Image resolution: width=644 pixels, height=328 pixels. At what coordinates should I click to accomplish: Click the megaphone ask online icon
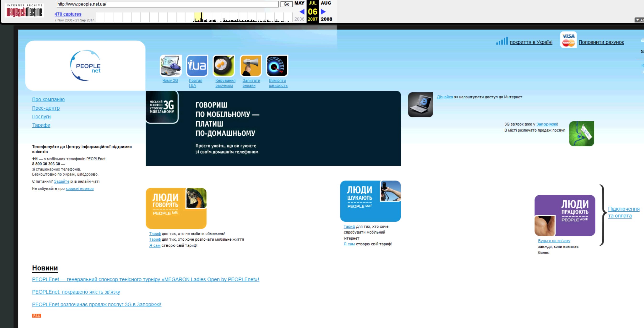tap(251, 66)
